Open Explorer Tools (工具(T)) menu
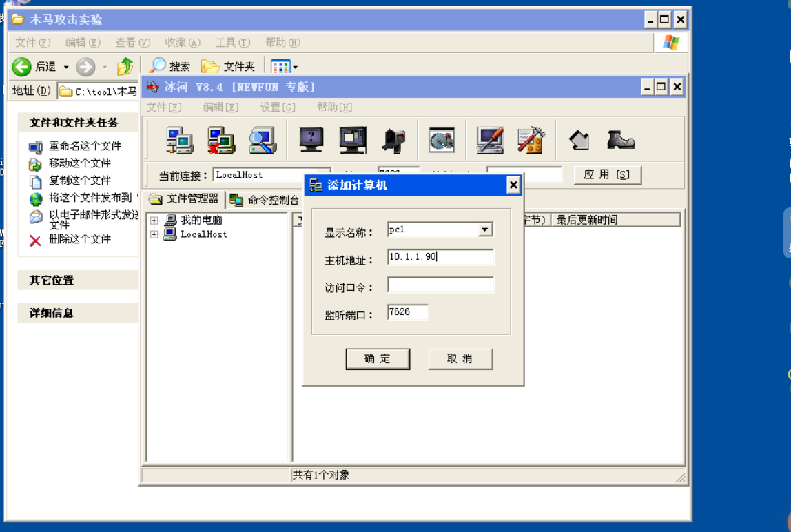Image resolution: width=791 pixels, height=532 pixels. tap(233, 43)
